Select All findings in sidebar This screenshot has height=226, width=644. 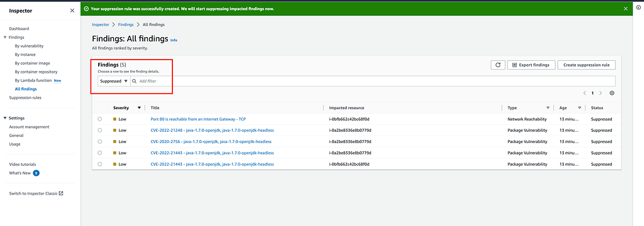25,89
